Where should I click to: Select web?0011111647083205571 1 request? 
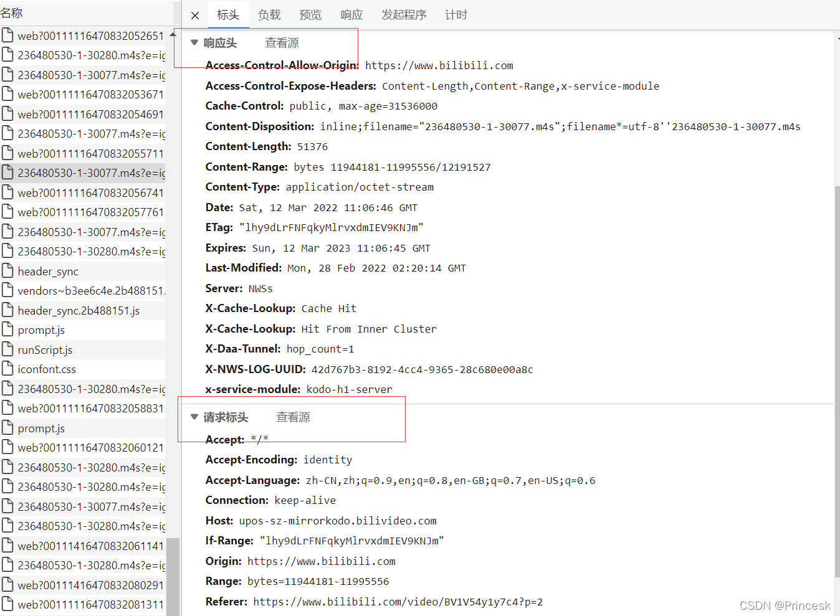pyautogui.click(x=83, y=153)
